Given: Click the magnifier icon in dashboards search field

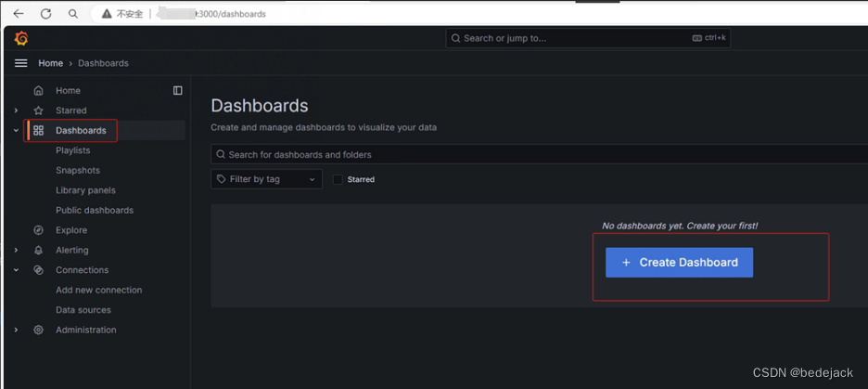Looking at the screenshot, I should 221,155.
